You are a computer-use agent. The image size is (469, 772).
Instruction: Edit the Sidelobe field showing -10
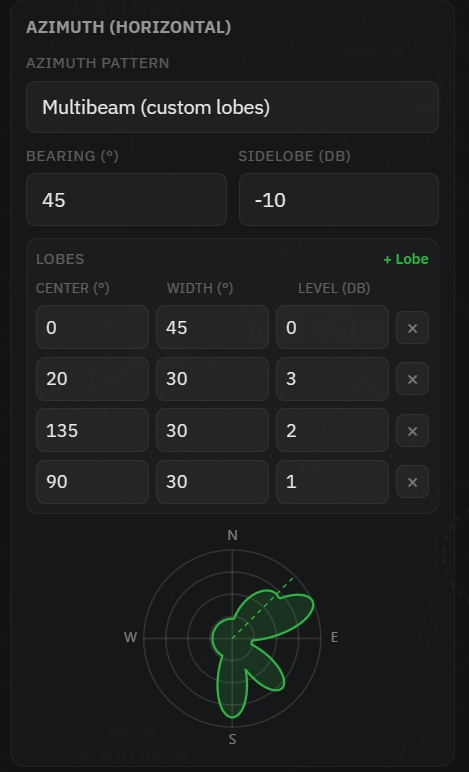339,199
